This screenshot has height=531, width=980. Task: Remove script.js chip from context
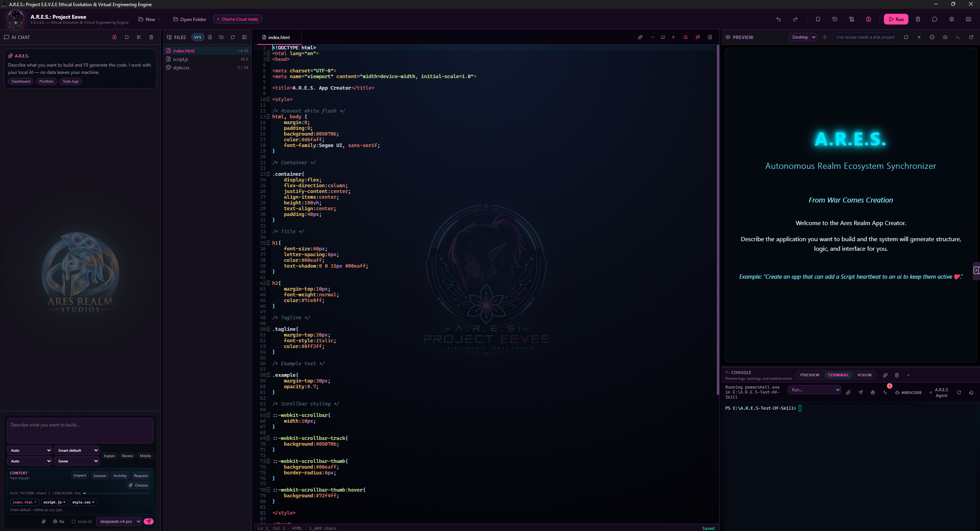tap(64, 502)
